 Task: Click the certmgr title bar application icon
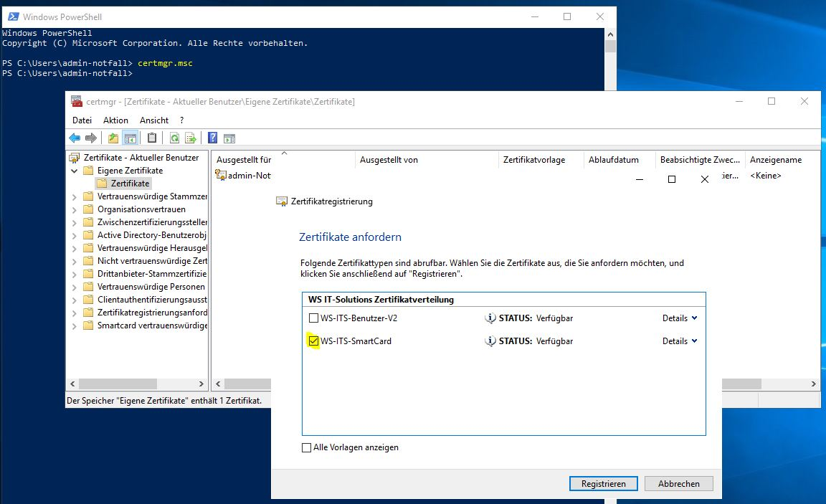(77, 101)
